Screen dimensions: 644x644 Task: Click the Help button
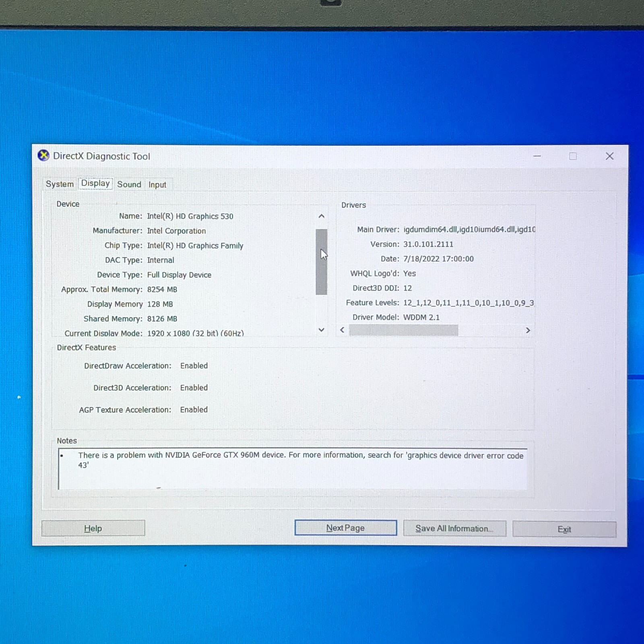pos(93,528)
